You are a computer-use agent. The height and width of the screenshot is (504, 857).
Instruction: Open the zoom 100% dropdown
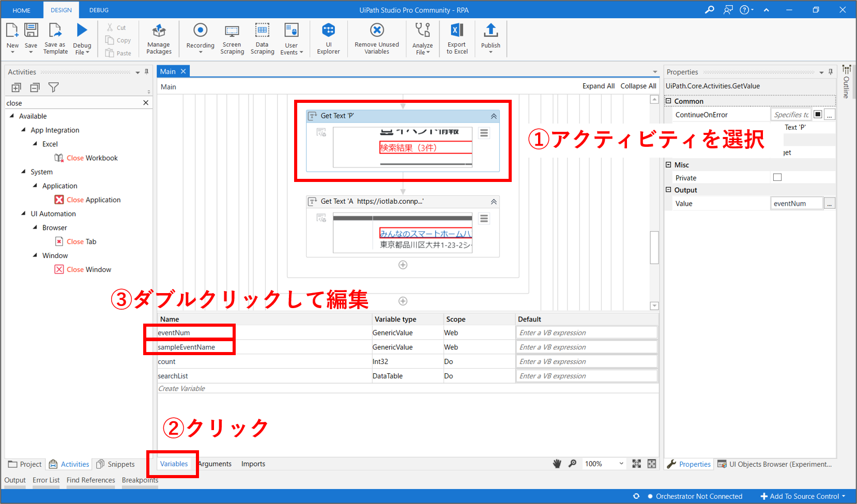click(621, 464)
